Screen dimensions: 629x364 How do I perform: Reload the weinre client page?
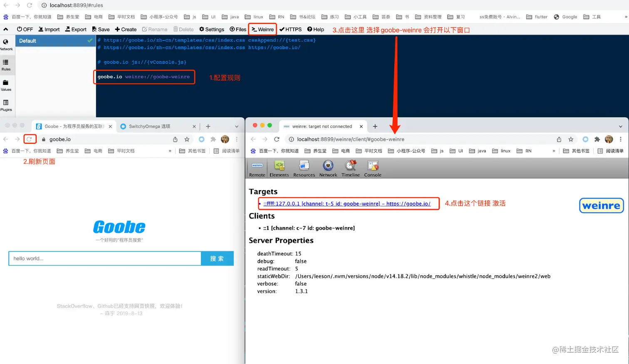point(277,139)
